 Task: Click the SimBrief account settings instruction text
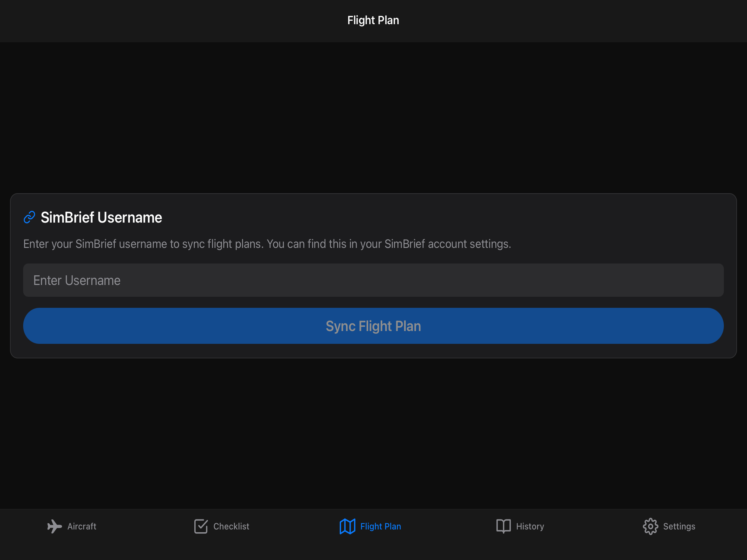(x=267, y=244)
